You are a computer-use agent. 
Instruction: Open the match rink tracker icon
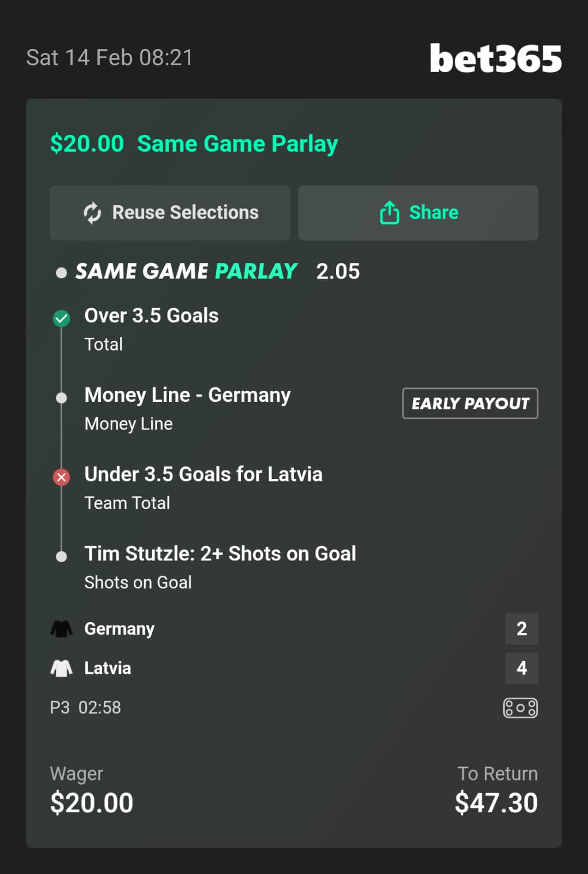point(520,707)
